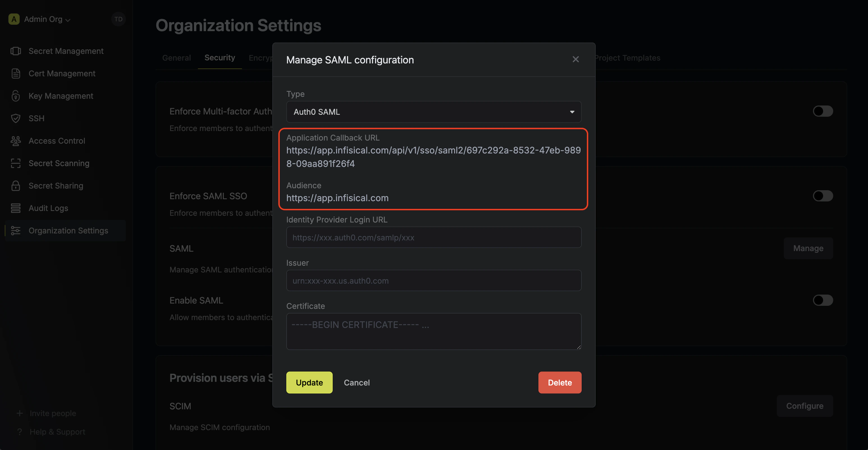Viewport: 868px width, 450px height.
Task: Open Secret Management icon in sidebar
Action: 15,51
